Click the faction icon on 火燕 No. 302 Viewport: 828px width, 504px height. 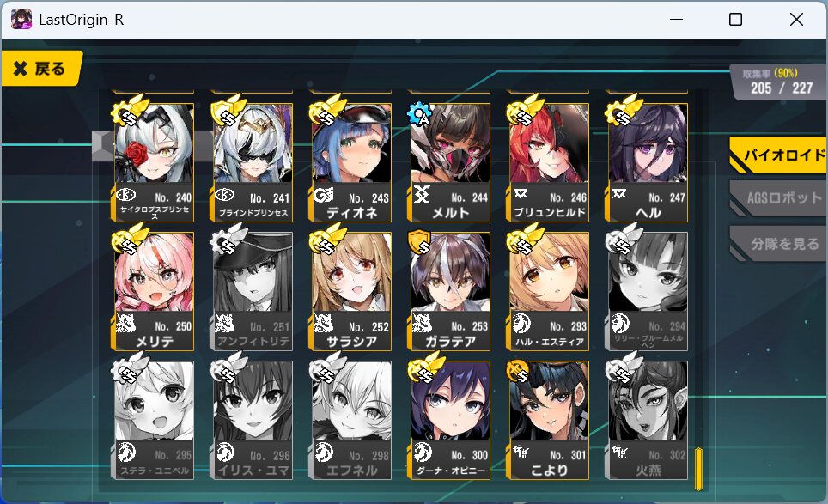pos(620,452)
